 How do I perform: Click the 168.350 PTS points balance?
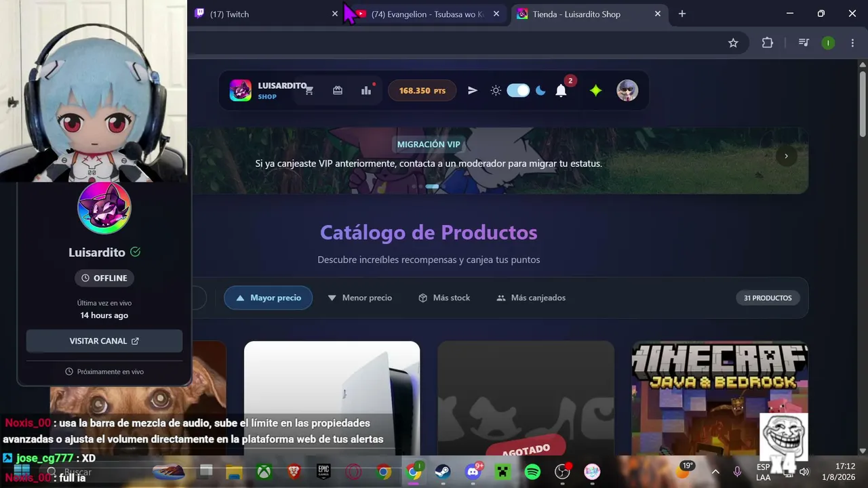coord(422,91)
